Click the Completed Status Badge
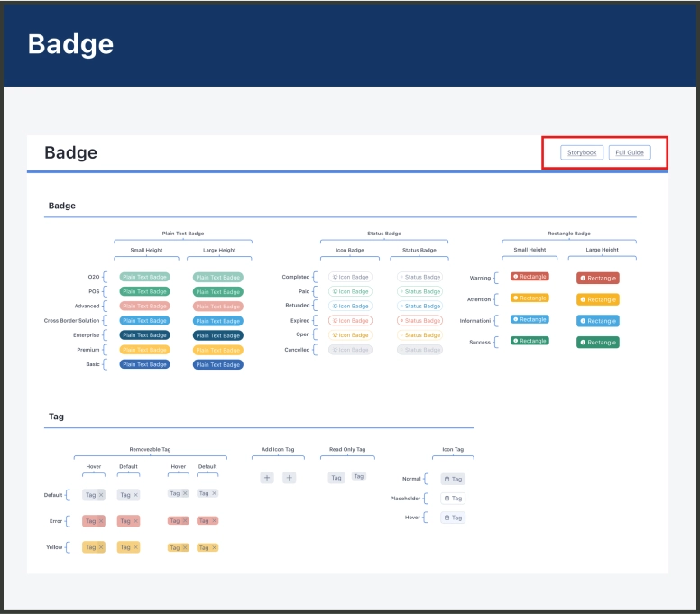The image size is (700, 614). pos(419,277)
